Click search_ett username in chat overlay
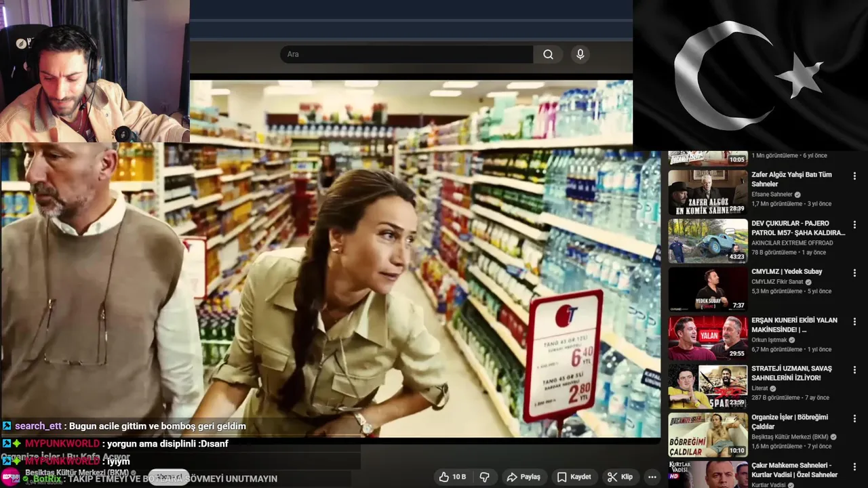 pyautogui.click(x=38, y=426)
